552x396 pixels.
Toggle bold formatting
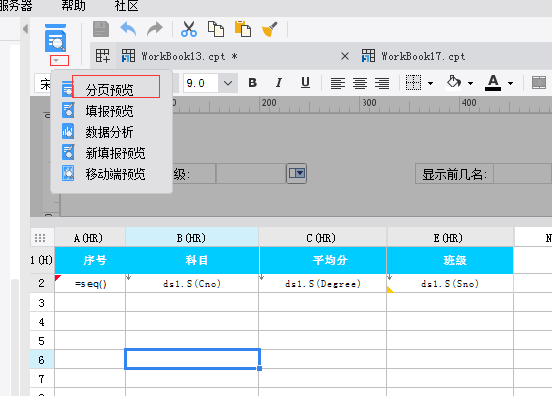coord(252,83)
